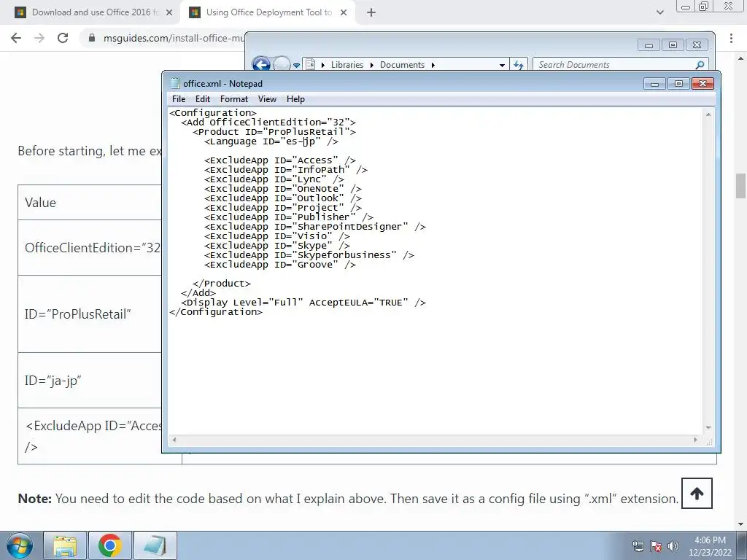Click the network tray icon
Image resolution: width=747 pixels, height=560 pixels.
pyautogui.click(x=638, y=546)
